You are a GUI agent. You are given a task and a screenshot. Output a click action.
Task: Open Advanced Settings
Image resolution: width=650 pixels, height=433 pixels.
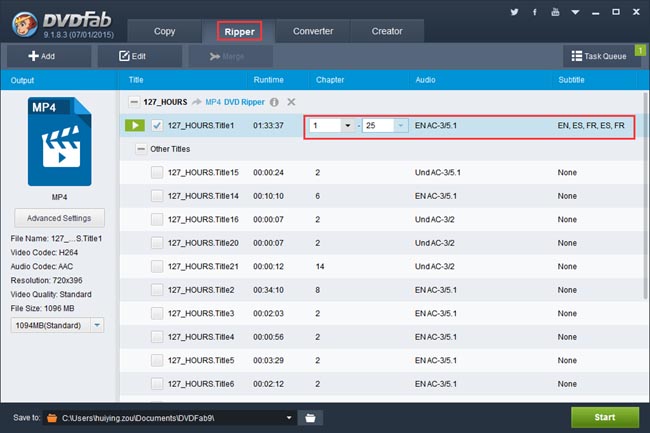coord(59,218)
